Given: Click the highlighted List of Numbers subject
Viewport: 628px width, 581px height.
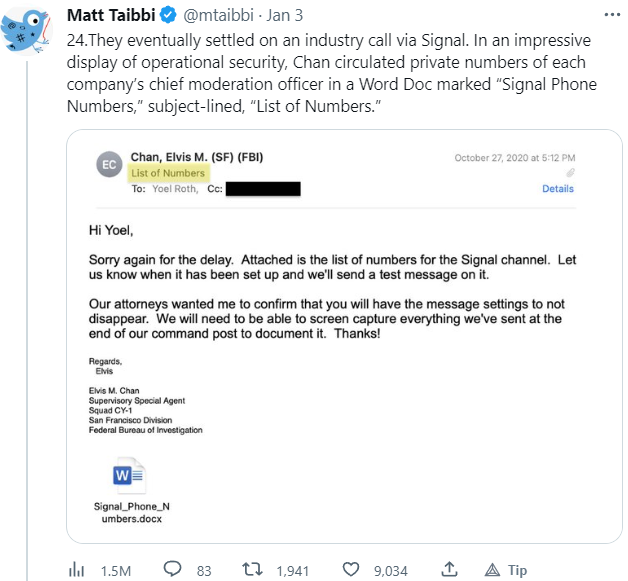Looking at the screenshot, I should [x=168, y=173].
